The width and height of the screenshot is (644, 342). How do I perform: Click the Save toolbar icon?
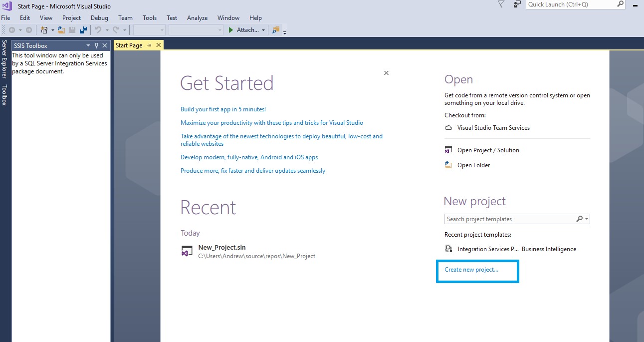(x=72, y=30)
